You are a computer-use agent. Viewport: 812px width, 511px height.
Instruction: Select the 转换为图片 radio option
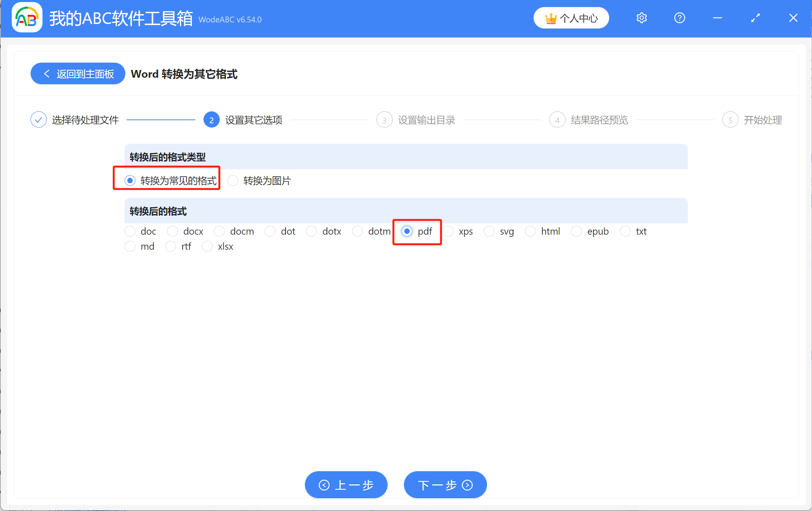point(232,181)
